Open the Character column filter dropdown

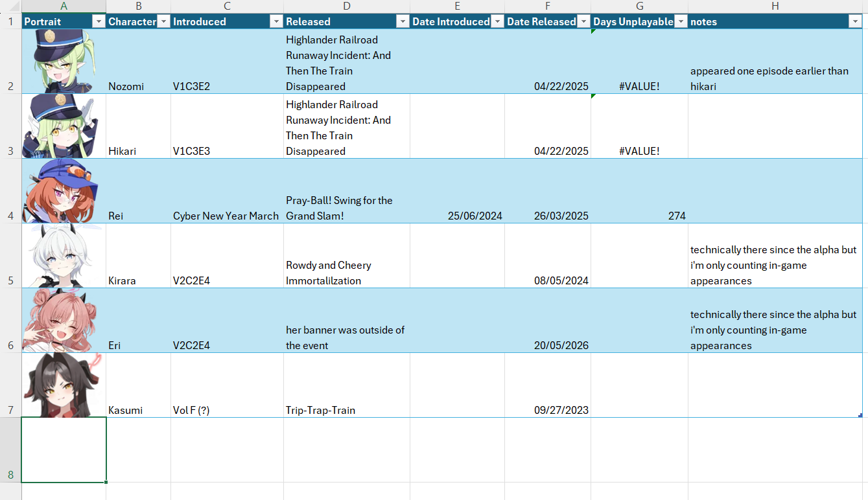(x=163, y=21)
